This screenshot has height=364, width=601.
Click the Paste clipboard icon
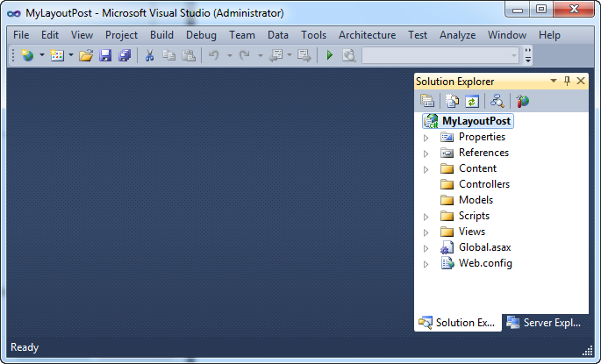189,55
